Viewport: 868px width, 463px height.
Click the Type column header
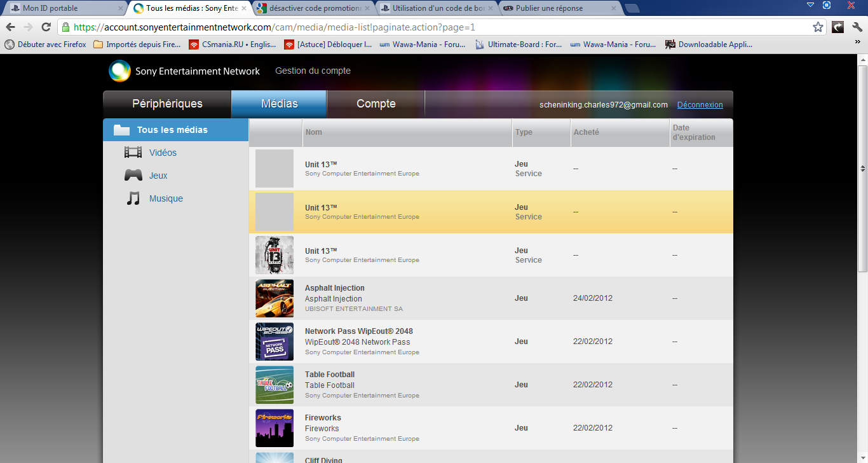(541, 132)
